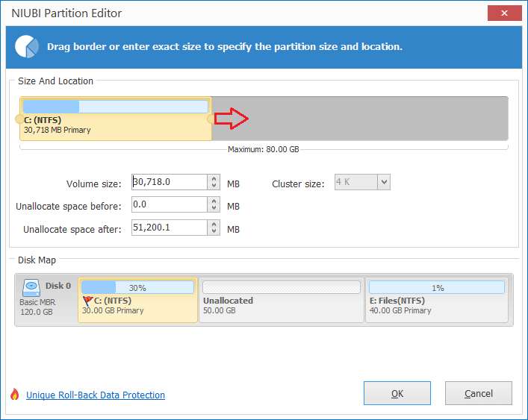Select the C: (NTFS) partition in Disk Map

coord(137,300)
